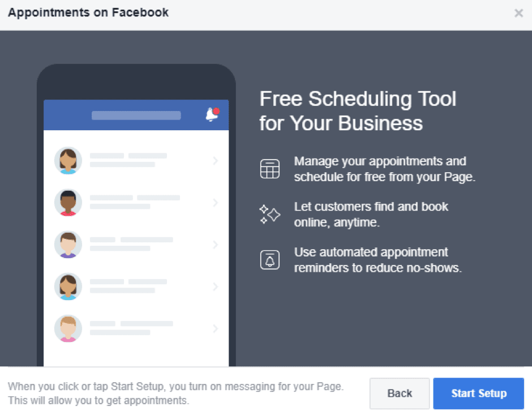Click the notification bell icon

click(212, 114)
